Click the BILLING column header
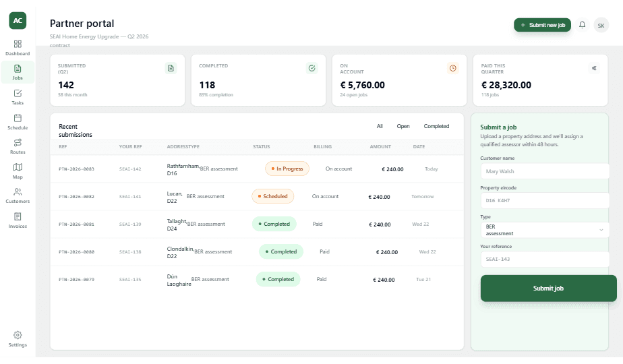 (x=322, y=147)
